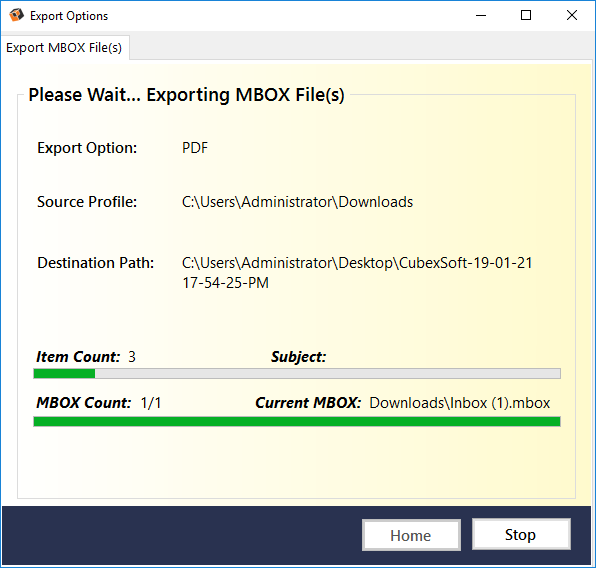Click the Subject label
This screenshot has width=596, height=568.
pos(299,357)
